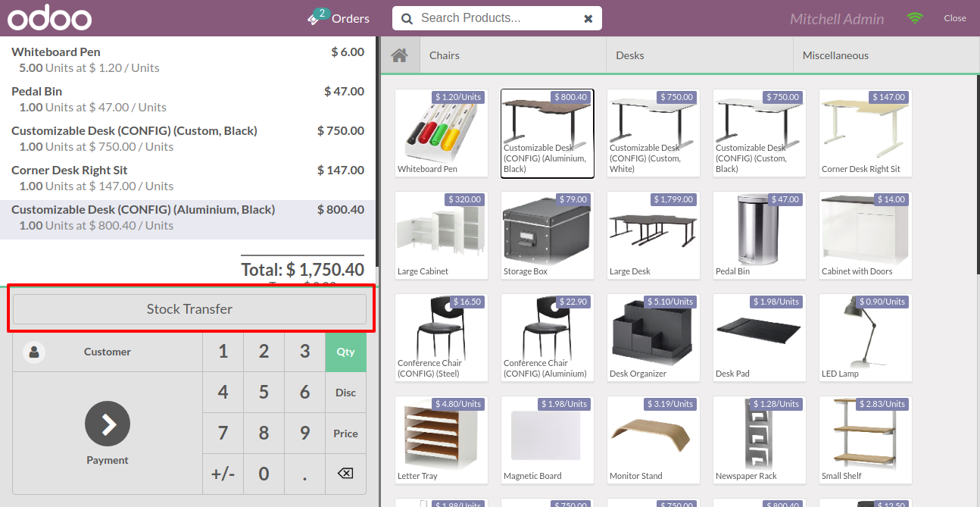This screenshot has width=980, height=507.
Task: Select the Corner Desk Right Sit order line
Action: (x=188, y=177)
